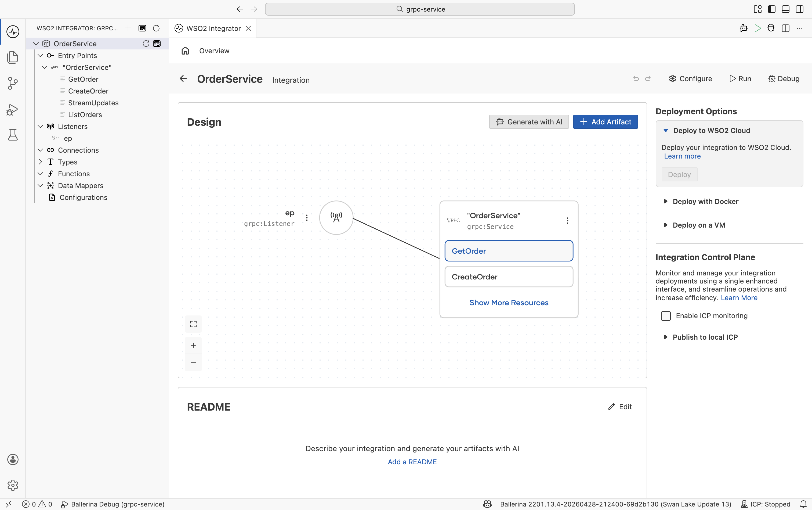The image size is (812, 510).
Task: Select ep listener in sidebar tree
Action: tap(68, 138)
